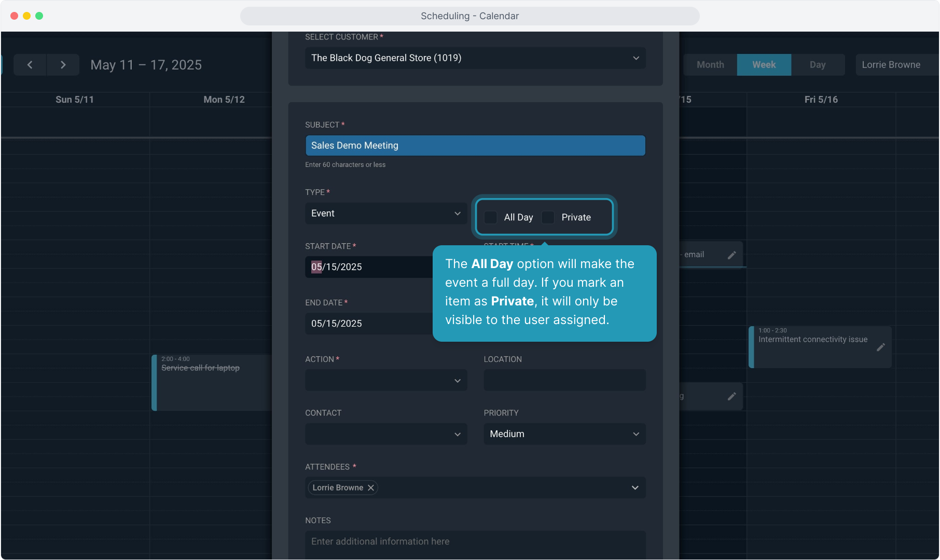The height and width of the screenshot is (560, 940).
Task: Change Priority from Medium
Action: (564, 434)
